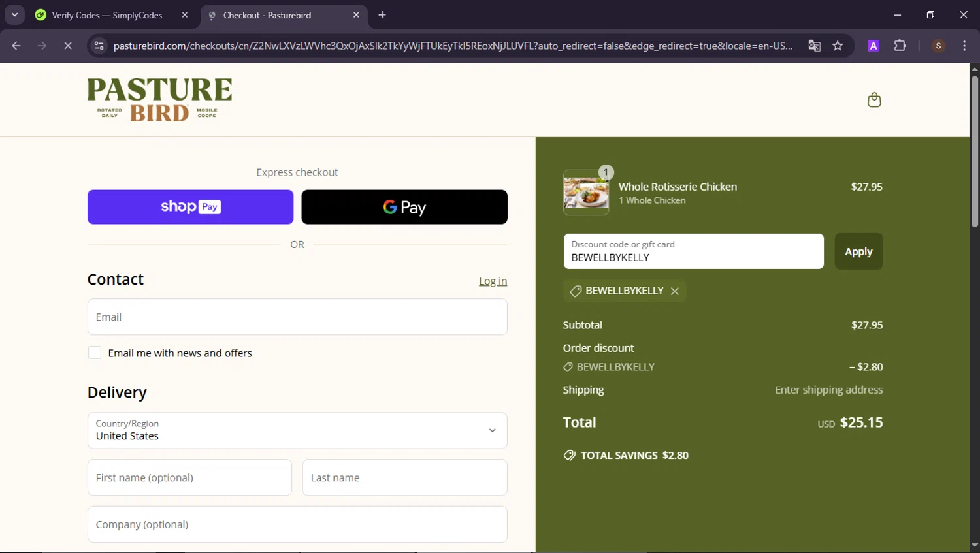Go forward with the forward arrow
Screen dimensions: 980x553
point(42,46)
